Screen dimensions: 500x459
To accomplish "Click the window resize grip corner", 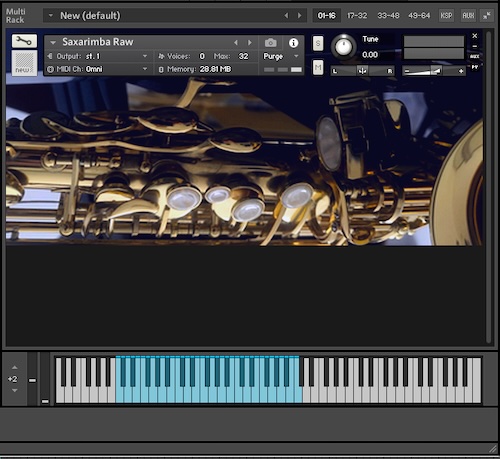I will (x=493, y=449).
